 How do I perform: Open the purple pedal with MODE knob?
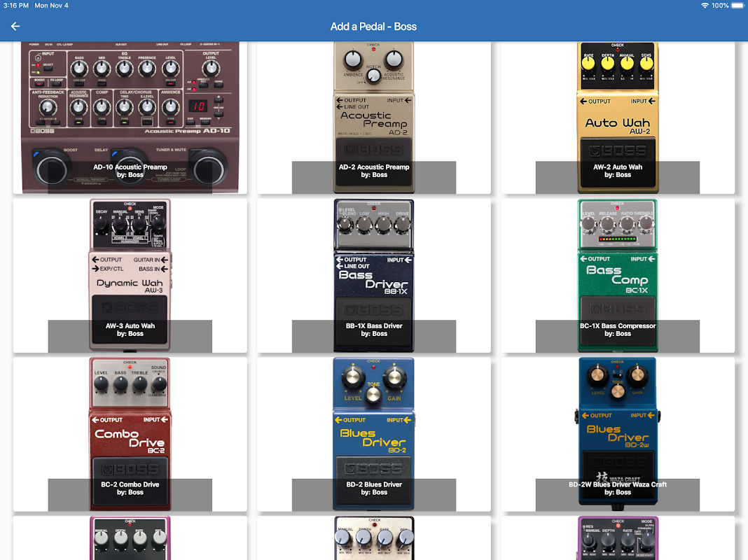[x=617, y=538]
